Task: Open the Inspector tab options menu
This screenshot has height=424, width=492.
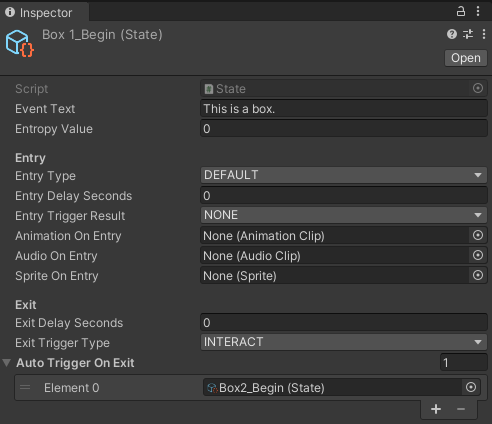Action: (478, 11)
